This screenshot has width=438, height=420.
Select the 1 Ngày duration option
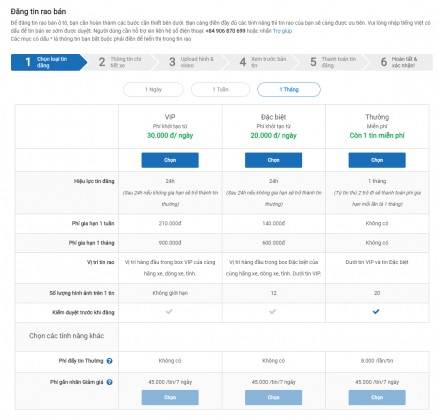click(153, 89)
